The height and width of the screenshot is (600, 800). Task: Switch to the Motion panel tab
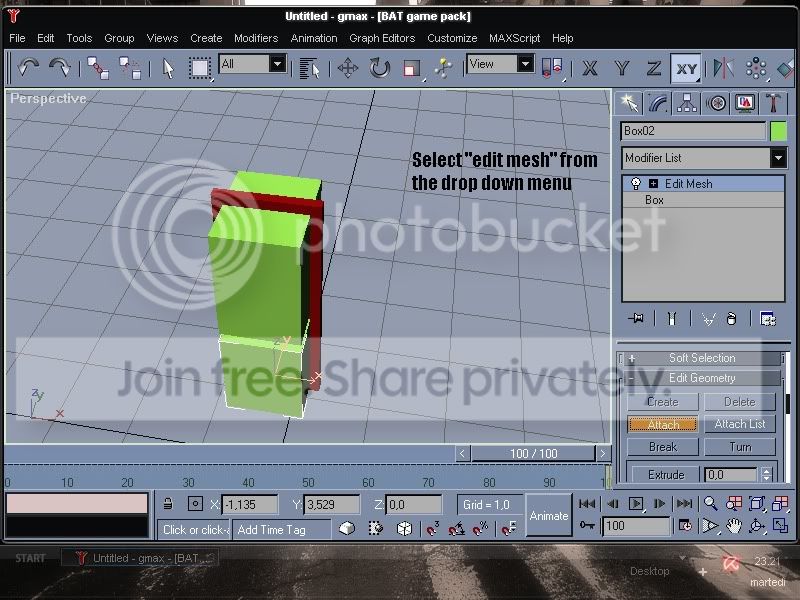point(716,103)
